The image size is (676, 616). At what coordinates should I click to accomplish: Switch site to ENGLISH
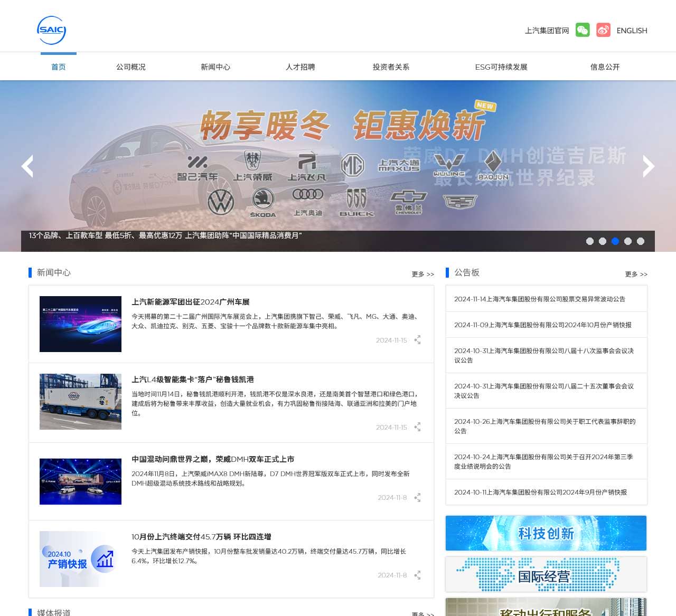click(x=632, y=31)
